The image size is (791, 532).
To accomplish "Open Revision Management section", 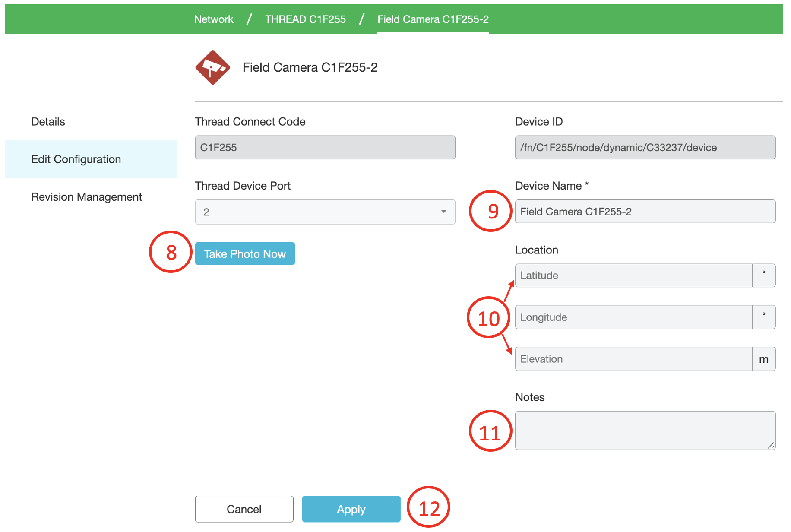I will (x=86, y=197).
